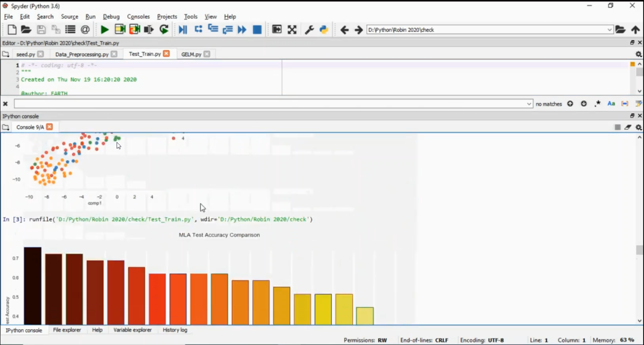
Task: Enable whole-words search option
Action: tap(625, 104)
